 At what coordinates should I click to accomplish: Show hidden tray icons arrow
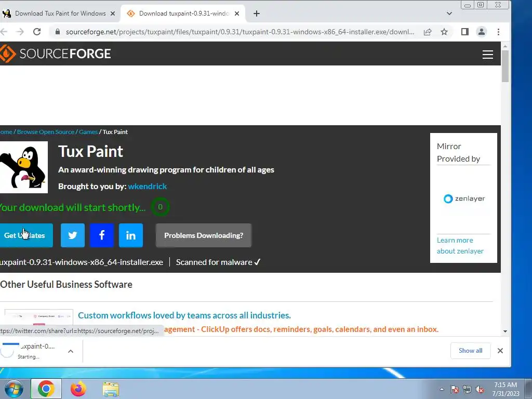click(x=442, y=389)
